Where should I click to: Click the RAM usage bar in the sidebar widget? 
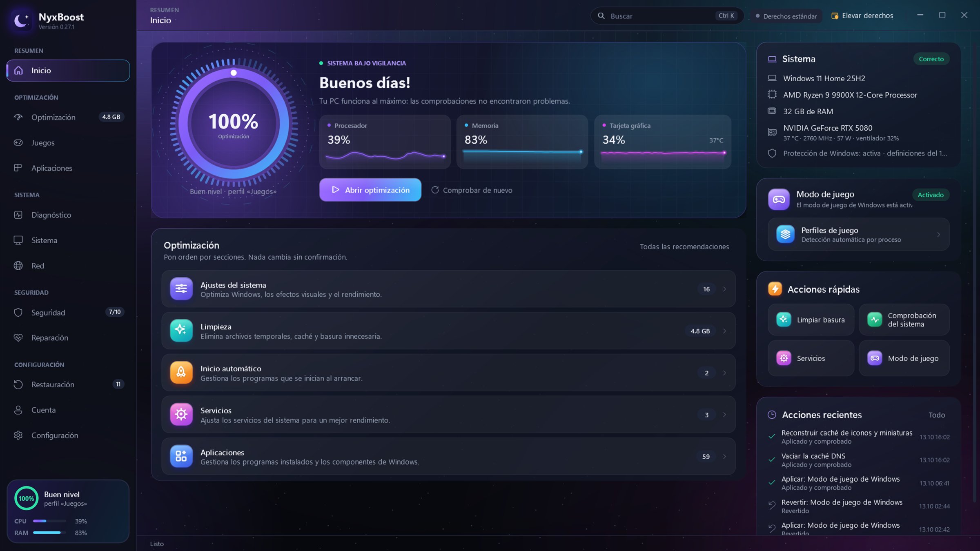tap(49, 533)
